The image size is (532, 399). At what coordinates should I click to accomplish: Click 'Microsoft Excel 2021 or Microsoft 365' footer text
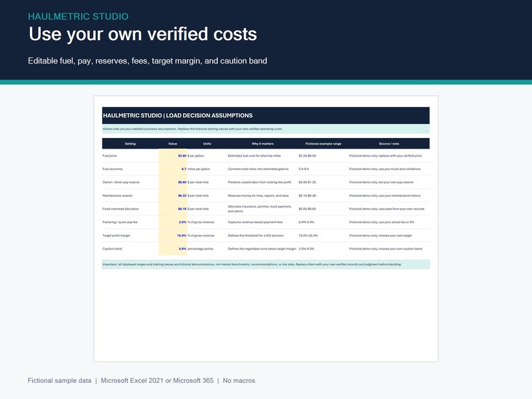(x=157, y=381)
